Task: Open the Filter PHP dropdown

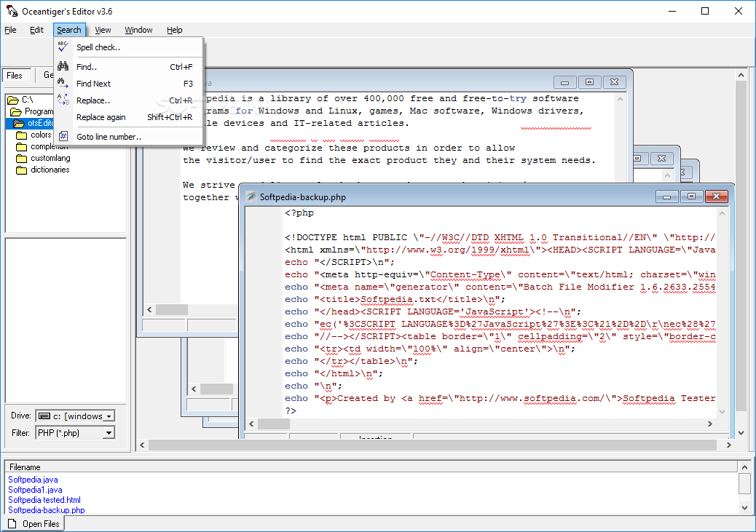Action: 109,433
